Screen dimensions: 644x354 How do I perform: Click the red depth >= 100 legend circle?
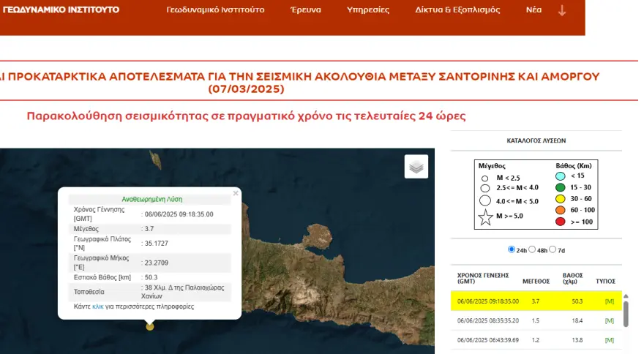(x=559, y=222)
